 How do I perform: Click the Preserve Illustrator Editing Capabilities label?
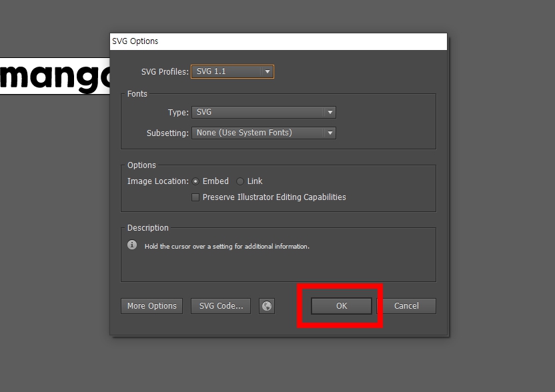[274, 197]
